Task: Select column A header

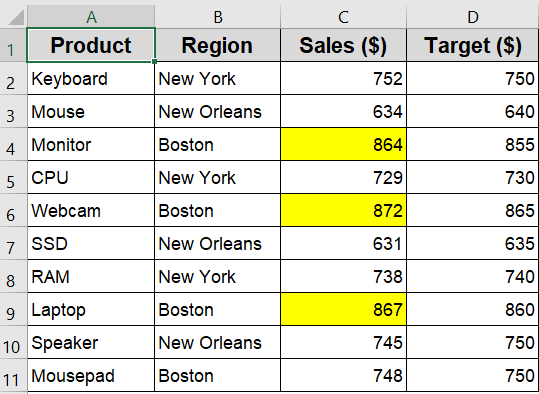Action: coord(91,17)
